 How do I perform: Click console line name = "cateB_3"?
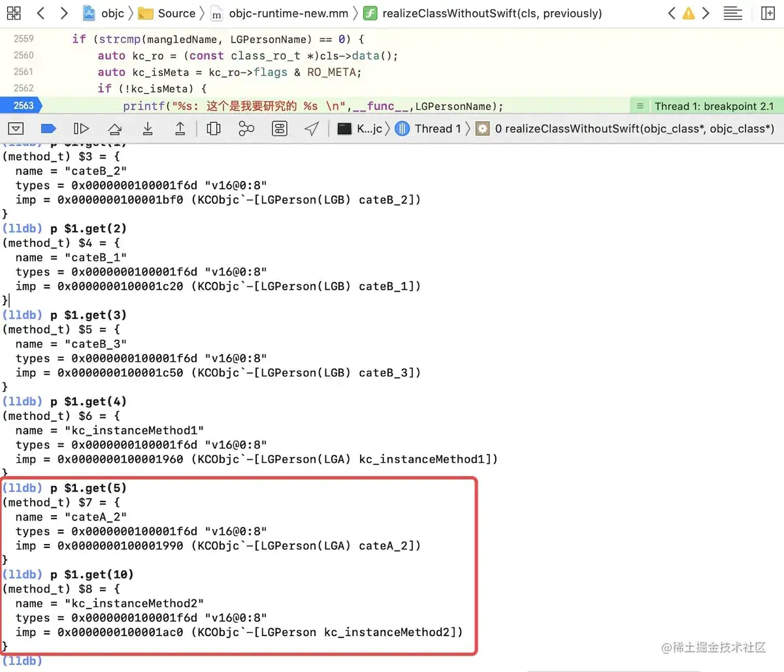[x=71, y=344]
